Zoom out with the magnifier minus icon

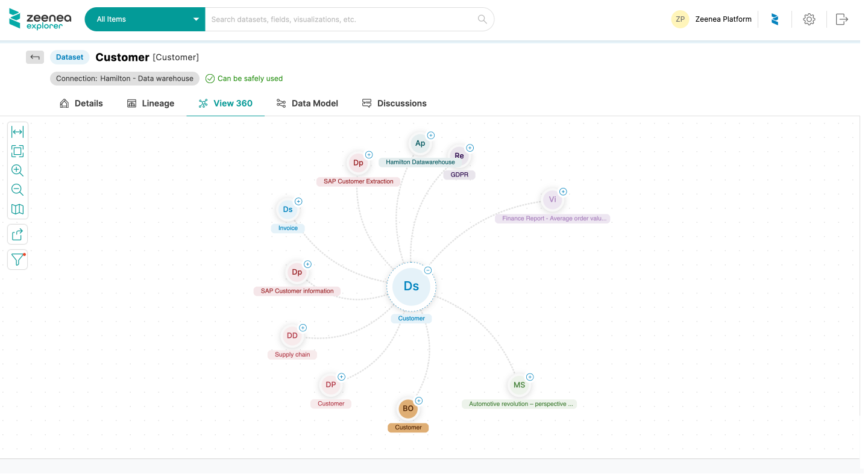17,190
